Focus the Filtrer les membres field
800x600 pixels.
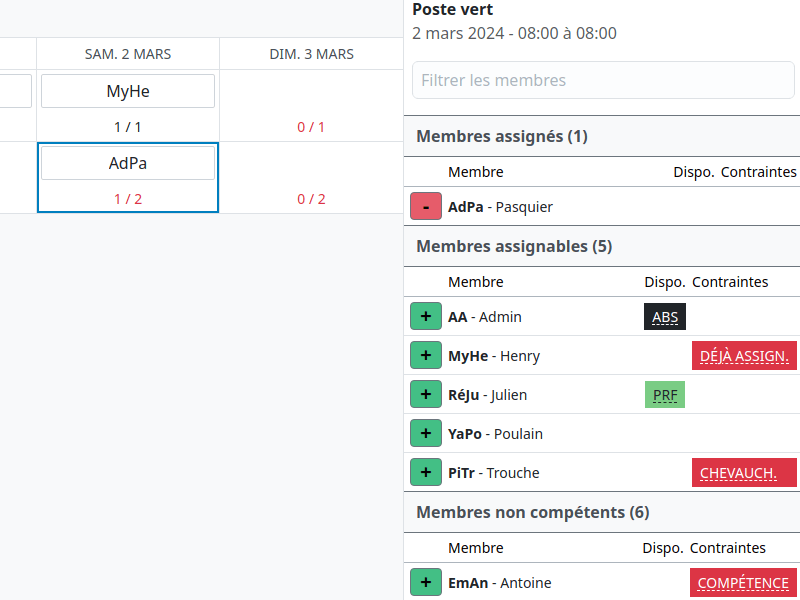click(x=601, y=80)
